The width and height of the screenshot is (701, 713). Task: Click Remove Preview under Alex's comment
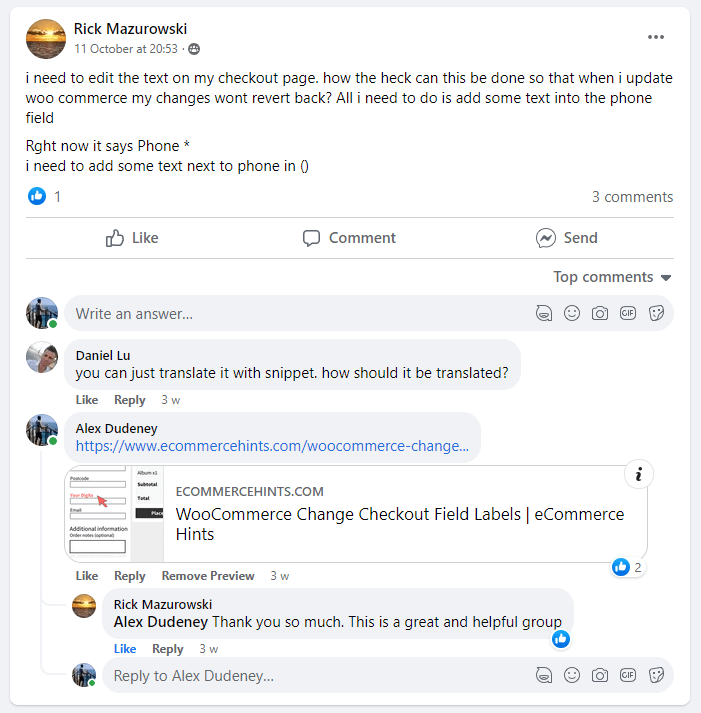208,576
